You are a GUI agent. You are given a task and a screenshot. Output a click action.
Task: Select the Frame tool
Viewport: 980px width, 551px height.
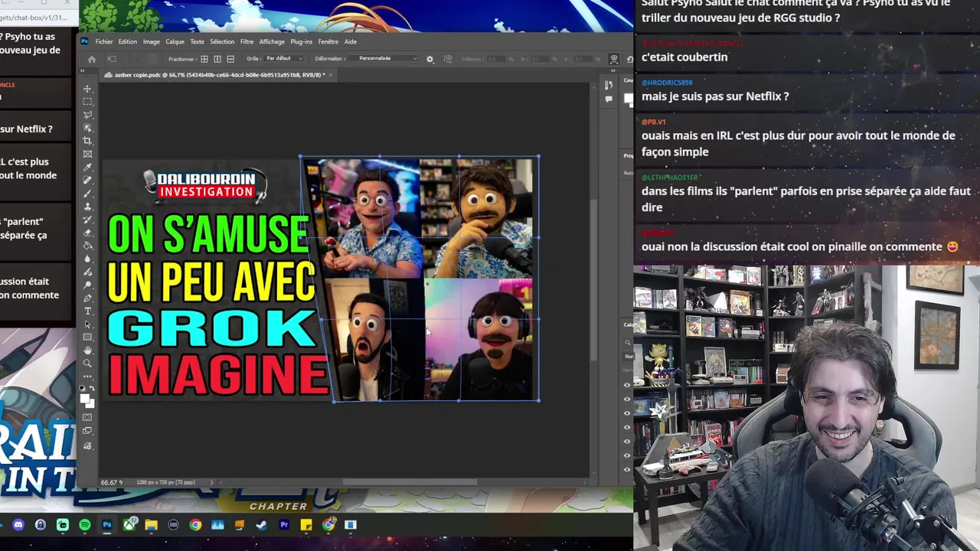[87, 153]
